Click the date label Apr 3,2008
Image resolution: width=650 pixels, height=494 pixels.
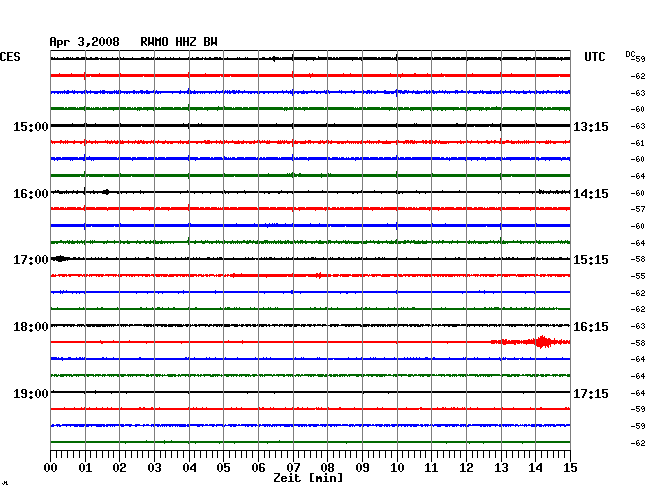click(85, 42)
